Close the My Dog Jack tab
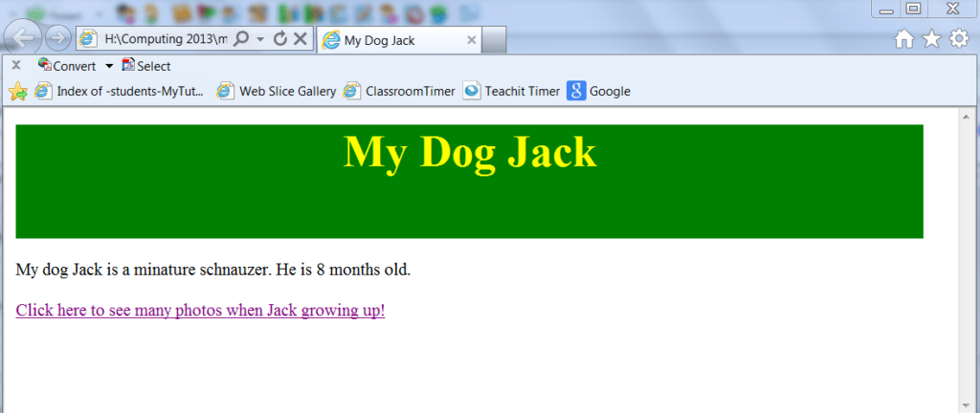Viewport: 980px width, 413px height. pyautogui.click(x=471, y=40)
